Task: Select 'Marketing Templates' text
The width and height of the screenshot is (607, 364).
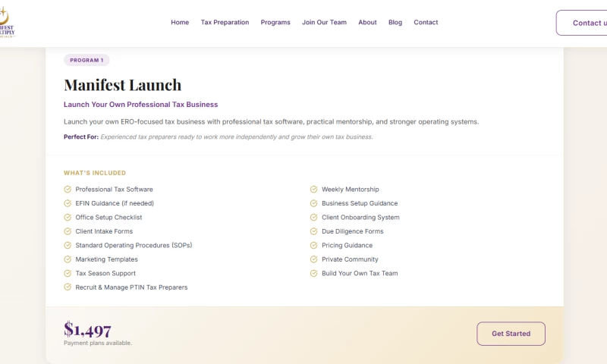Action: click(x=106, y=259)
